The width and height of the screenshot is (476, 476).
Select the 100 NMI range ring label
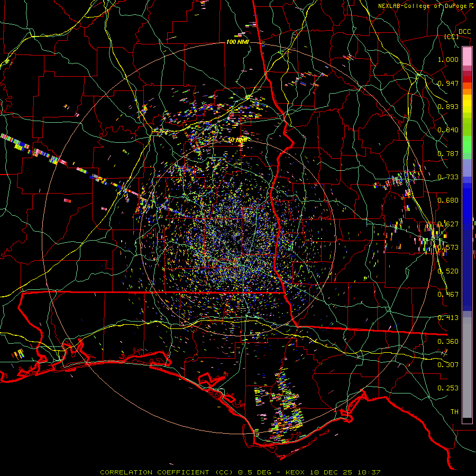pos(237,42)
